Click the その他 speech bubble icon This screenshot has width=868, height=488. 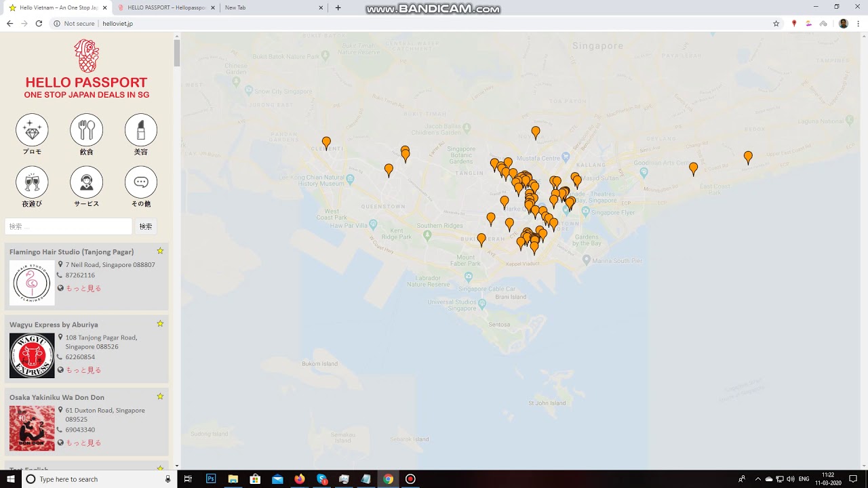tap(141, 182)
